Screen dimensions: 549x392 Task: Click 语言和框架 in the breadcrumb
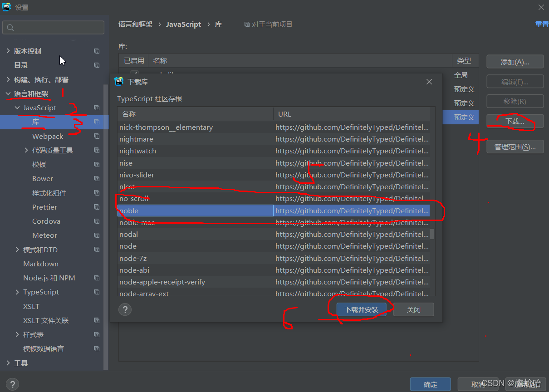coord(135,24)
